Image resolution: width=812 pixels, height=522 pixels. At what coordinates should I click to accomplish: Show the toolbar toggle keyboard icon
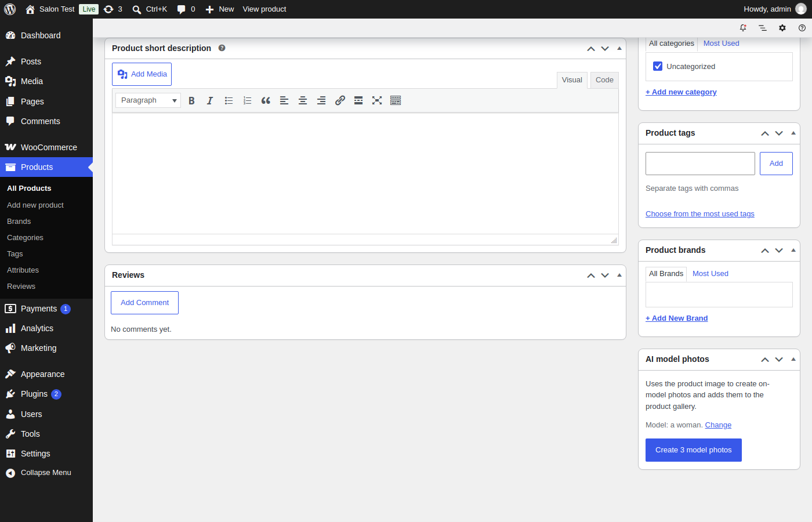click(x=396, y=100)
